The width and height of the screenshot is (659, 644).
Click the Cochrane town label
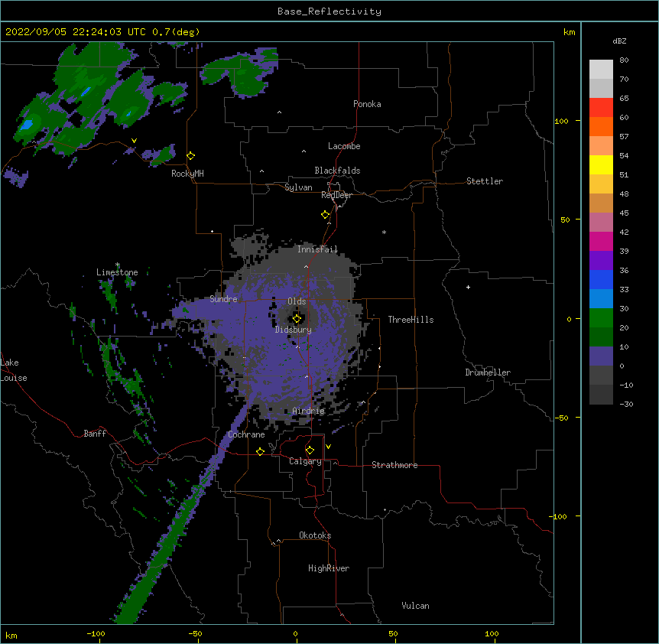point(246,434)
